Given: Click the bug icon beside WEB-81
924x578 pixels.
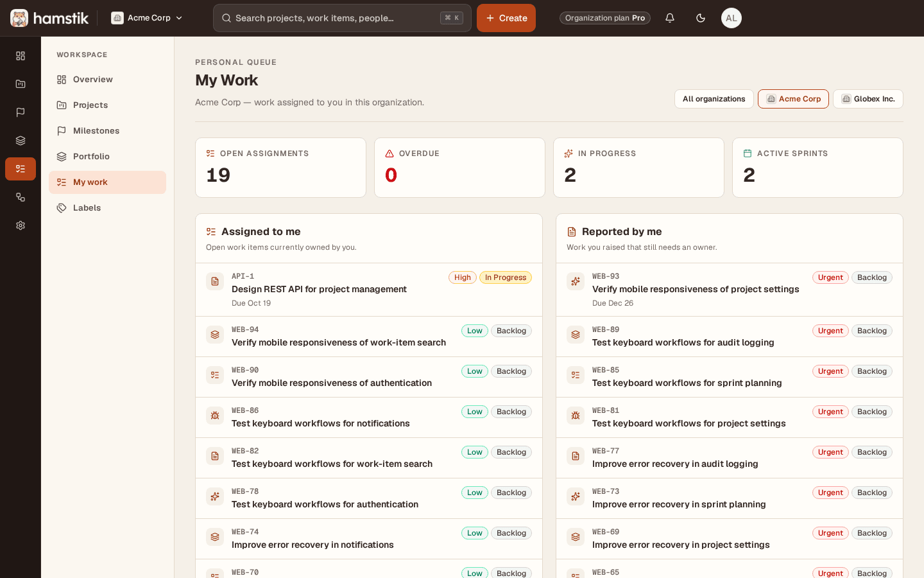Looking at the screenshot, I should pos(576,416).
